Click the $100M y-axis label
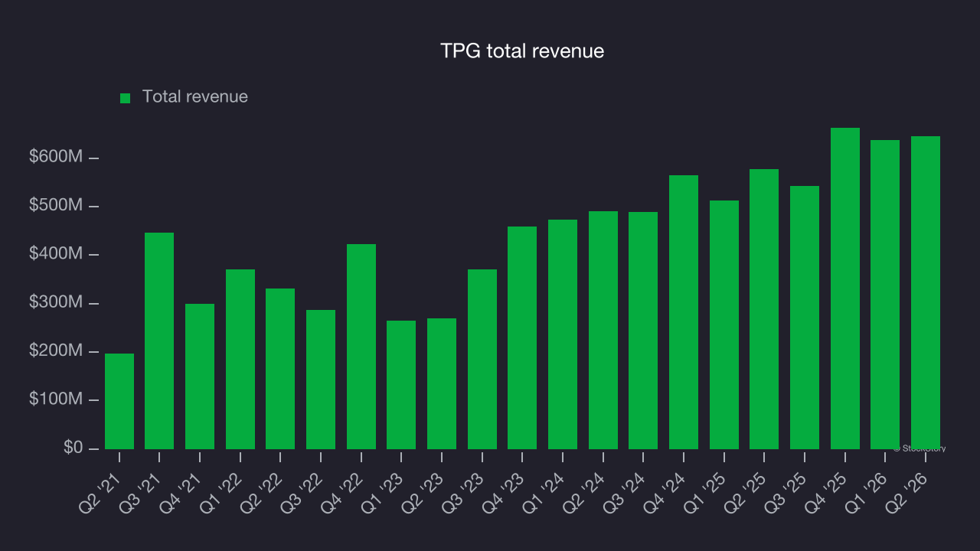 click(x=56, y=399)
